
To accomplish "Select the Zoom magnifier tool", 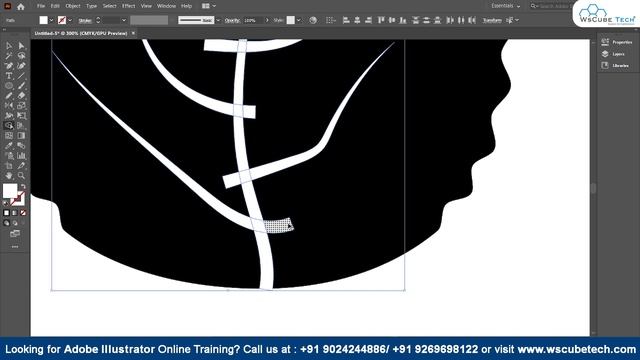I will [x=21, y=176].
